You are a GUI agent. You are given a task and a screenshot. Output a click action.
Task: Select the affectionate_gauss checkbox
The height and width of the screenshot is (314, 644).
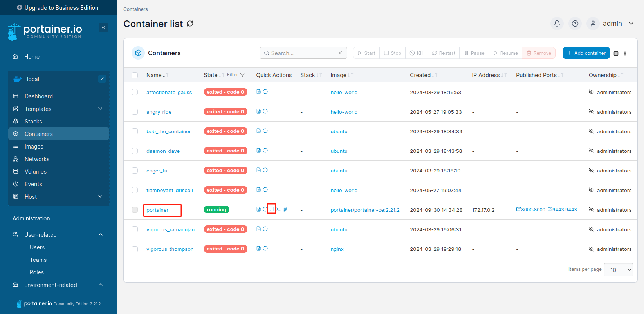[135, 92]
